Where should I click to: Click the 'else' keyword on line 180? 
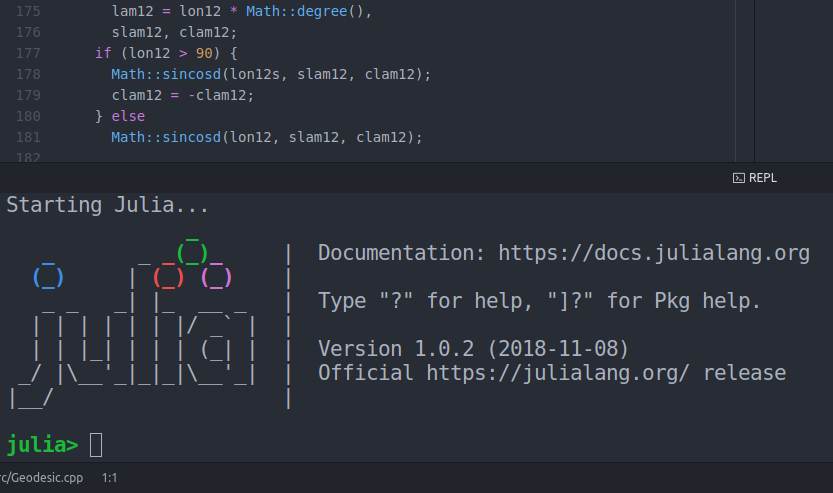[128, 116]
